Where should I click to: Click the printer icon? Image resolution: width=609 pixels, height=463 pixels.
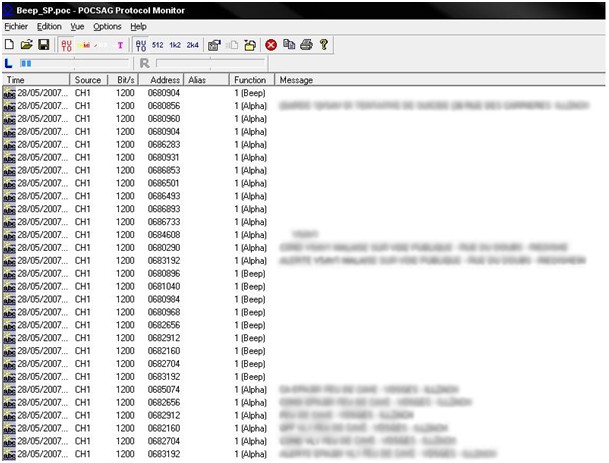tap(306, 45)
